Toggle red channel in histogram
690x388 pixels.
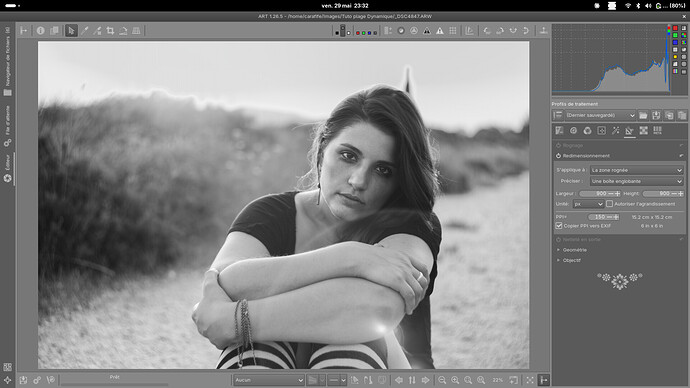click(675, 28)
